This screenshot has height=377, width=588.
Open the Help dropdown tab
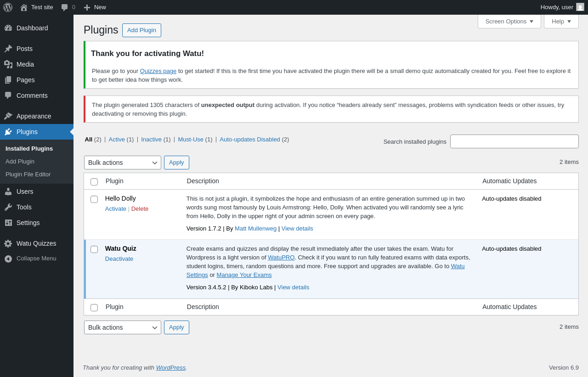click(561, 21)
